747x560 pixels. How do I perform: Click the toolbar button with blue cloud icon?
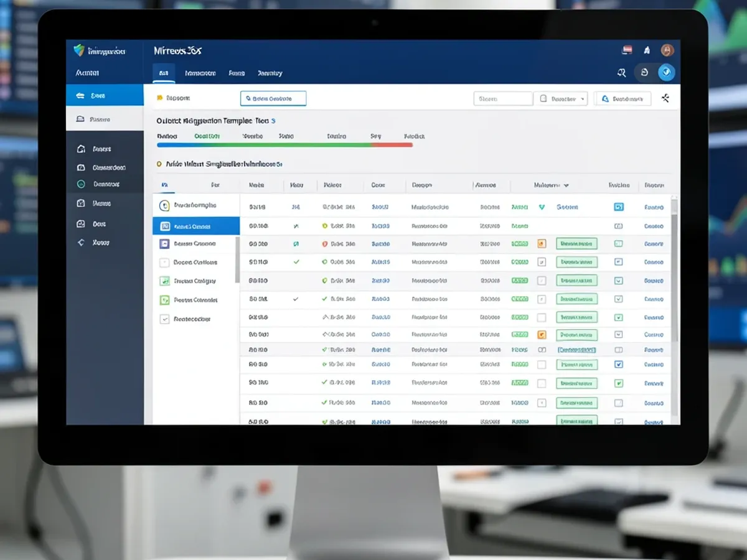(x=622, y=98)
